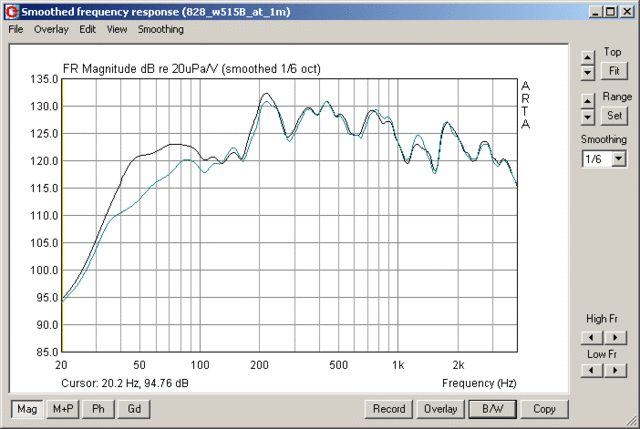Expand the Smoothing 1/6 dropdown
This screenshot has height=429, width=640.
point(619,158)
